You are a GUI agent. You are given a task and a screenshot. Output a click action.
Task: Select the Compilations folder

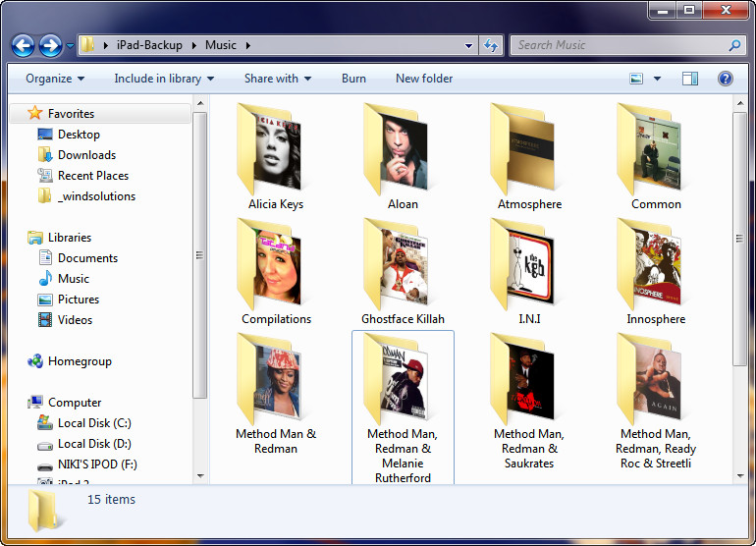tap(276, 272)
